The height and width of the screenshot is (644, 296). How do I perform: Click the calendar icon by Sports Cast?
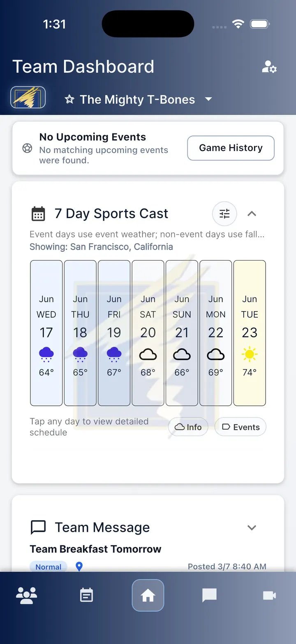click(38, 214)
